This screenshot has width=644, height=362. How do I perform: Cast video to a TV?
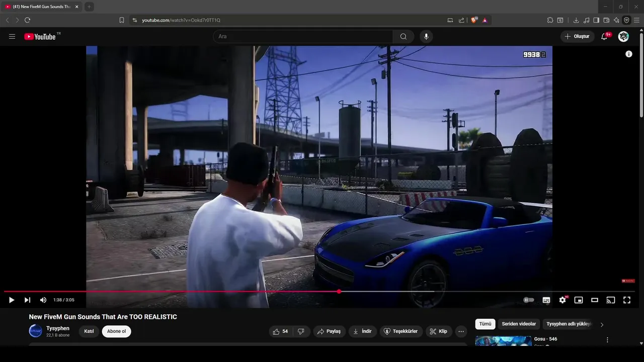[611, 300]
